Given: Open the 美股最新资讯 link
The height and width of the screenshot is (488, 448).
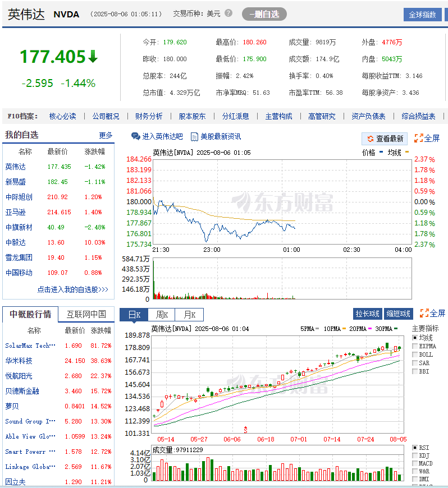Looking at the screenshot, I should [221, 137].
